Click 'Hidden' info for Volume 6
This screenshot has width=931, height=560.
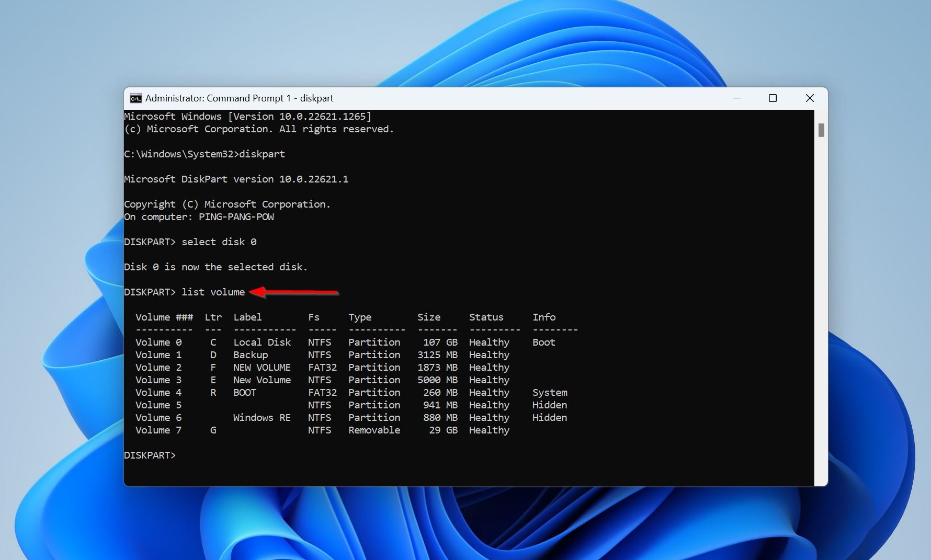tap(550, 418)
